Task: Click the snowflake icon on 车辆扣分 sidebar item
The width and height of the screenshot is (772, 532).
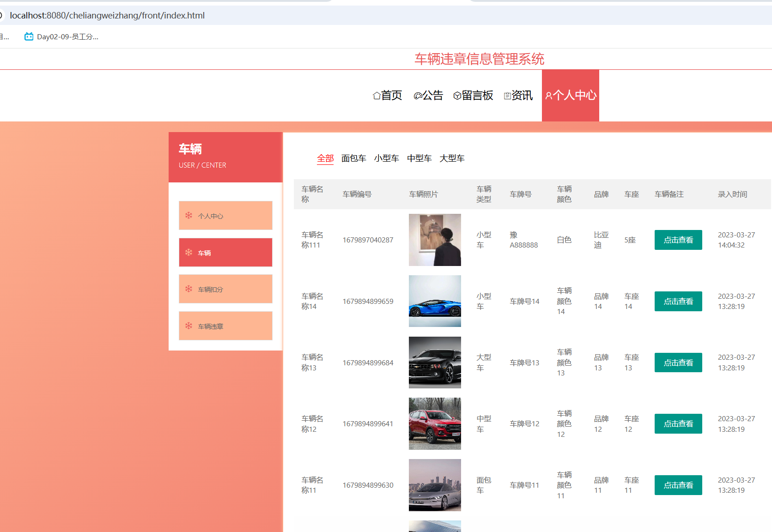Action: coord(188,289)
